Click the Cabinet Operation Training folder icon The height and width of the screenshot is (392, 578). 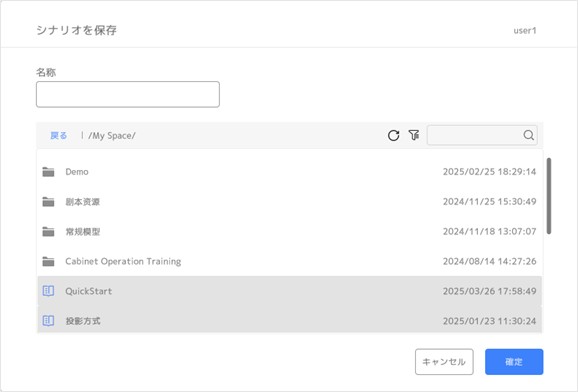coord(48,261)
